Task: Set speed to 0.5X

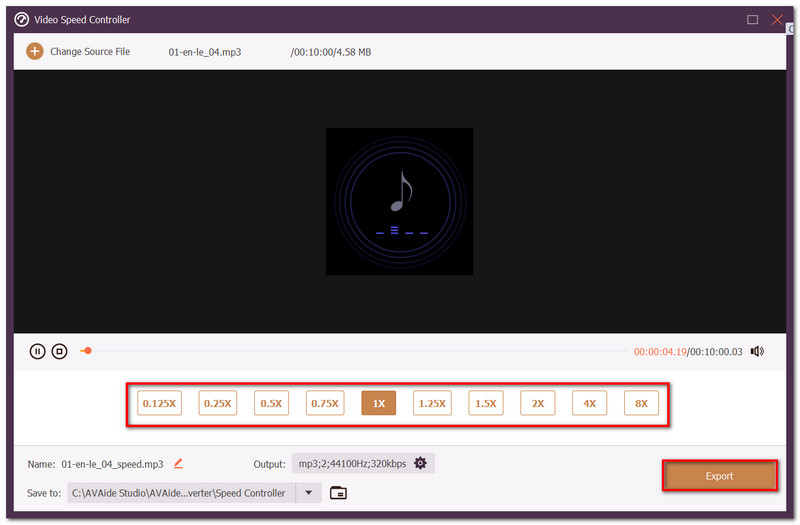Action: point(271,403)
